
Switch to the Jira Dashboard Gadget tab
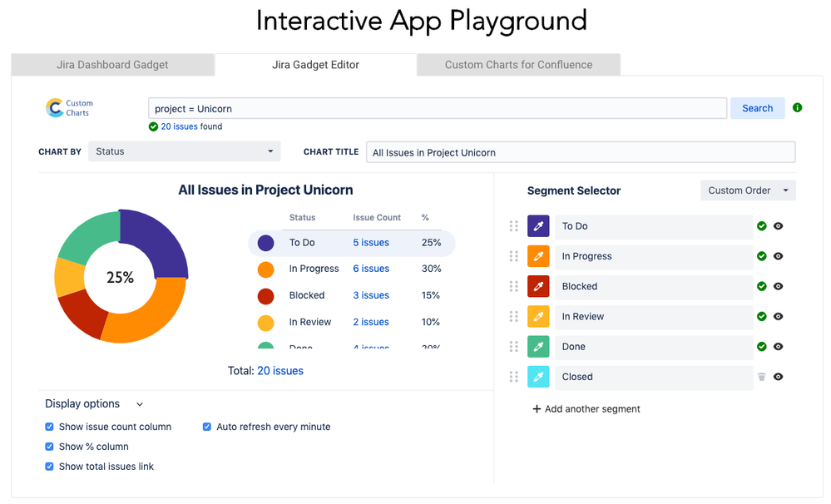(112, 64)
